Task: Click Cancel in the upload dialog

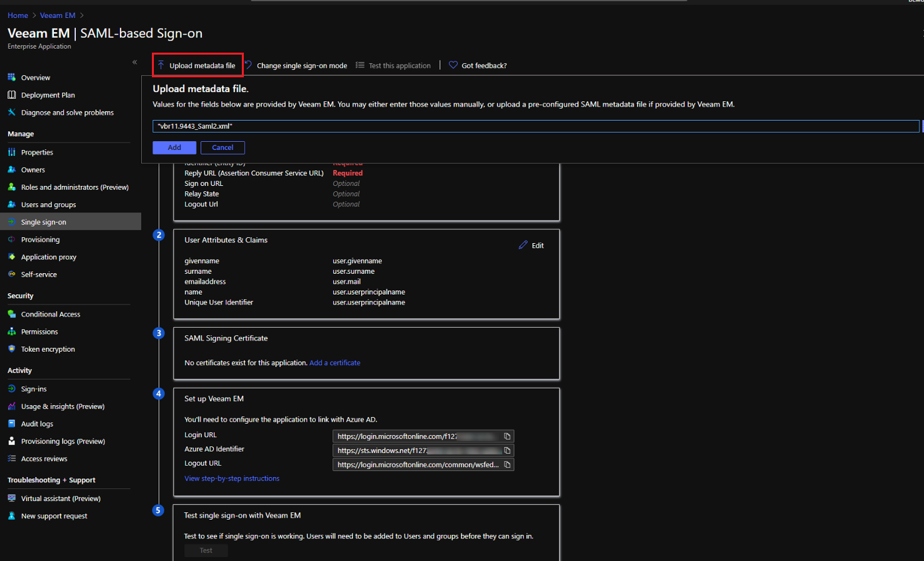Action: pyautogui.click(x=223, y=147)
